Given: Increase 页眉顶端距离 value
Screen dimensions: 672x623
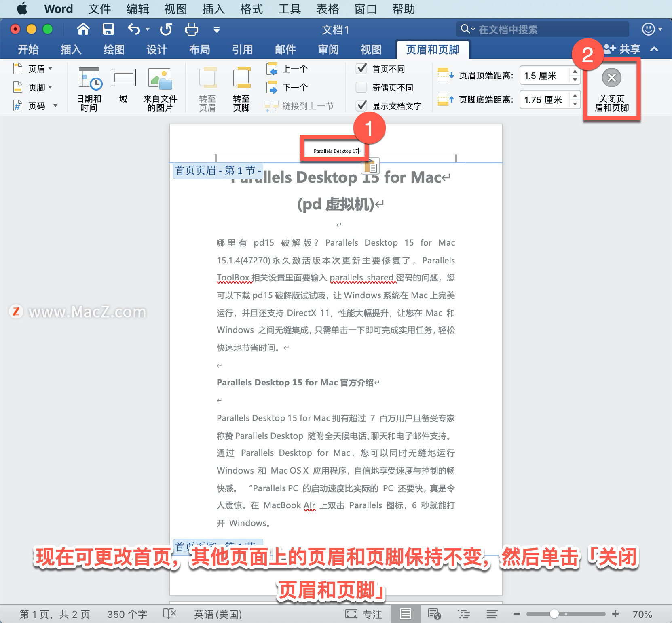Looking at the screenshot, I should [x=575, y=72].
